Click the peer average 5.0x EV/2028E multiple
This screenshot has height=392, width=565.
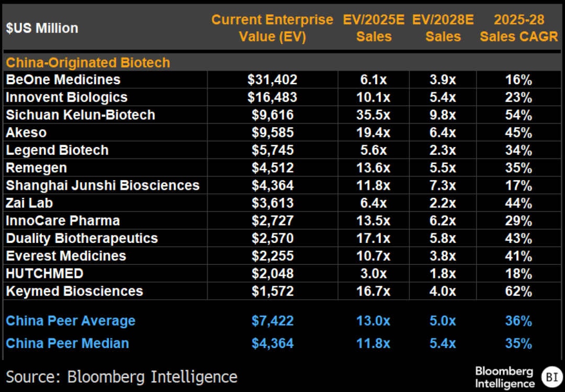click(x=443, y=321)
